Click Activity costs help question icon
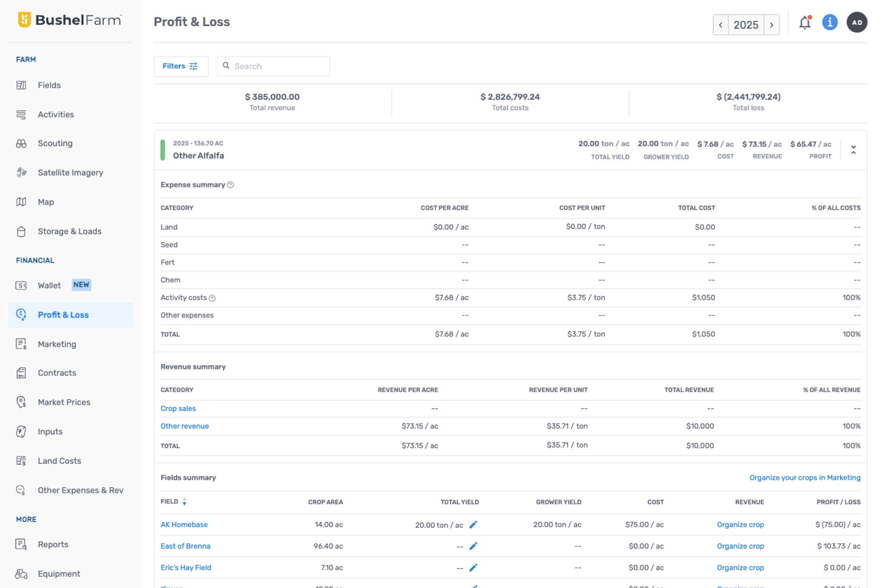 (x=212, y=298)
